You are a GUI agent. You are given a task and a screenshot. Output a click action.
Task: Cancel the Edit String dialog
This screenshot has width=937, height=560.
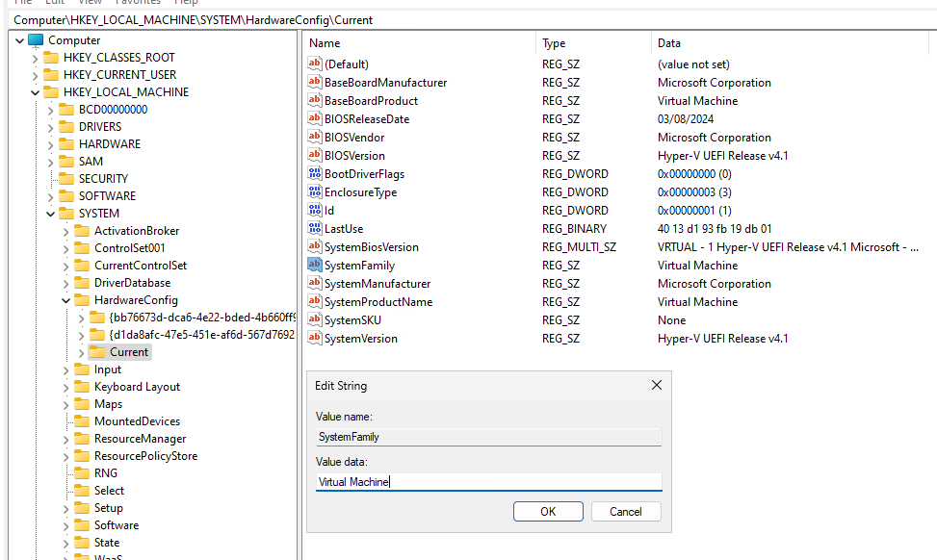tap(626, 512)
